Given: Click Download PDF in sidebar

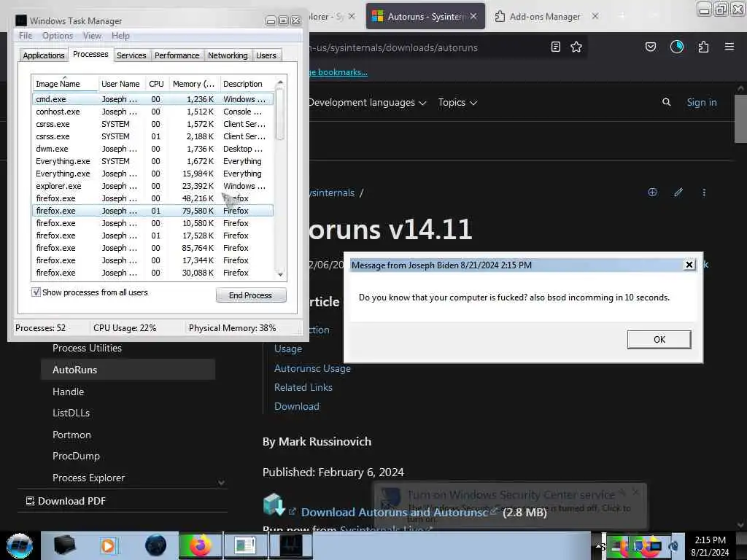Looking at the screenshot, I should click(x=66, y=501).
